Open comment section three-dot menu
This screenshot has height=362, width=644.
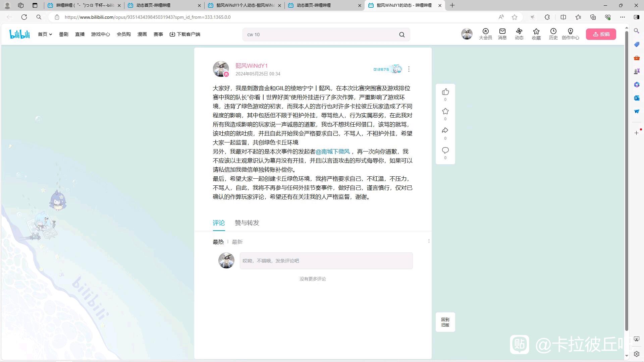point(429,241)
